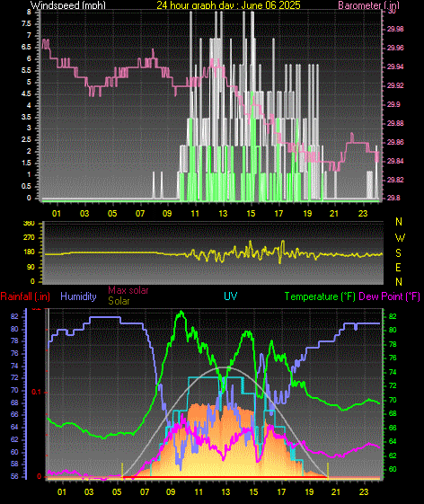The width and height of the screenshot is (424, 504).
Task: Click hour label 09 under the windspeed chart
Action: click(167, 214)
